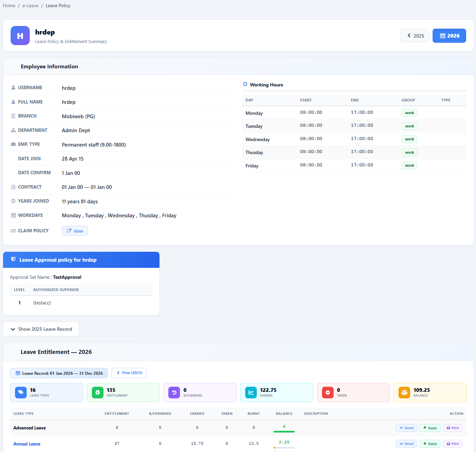Click the green entitlement plus icon
The image size is (476, 452).
[x=98, y=392]
